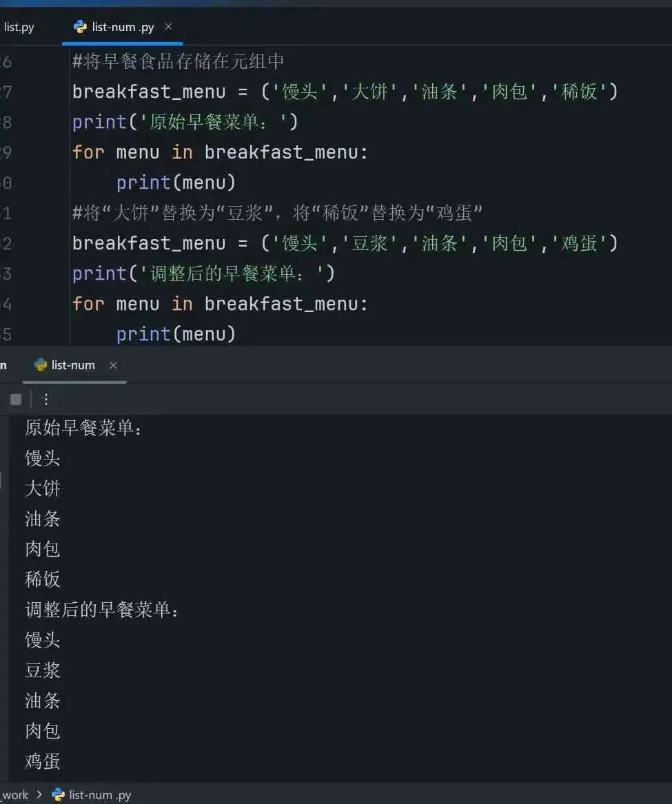Click the list-num .py breadcrumb
The height and width of the screenshot is (804, 672).
pyautogui.click(x=100, y=795)
